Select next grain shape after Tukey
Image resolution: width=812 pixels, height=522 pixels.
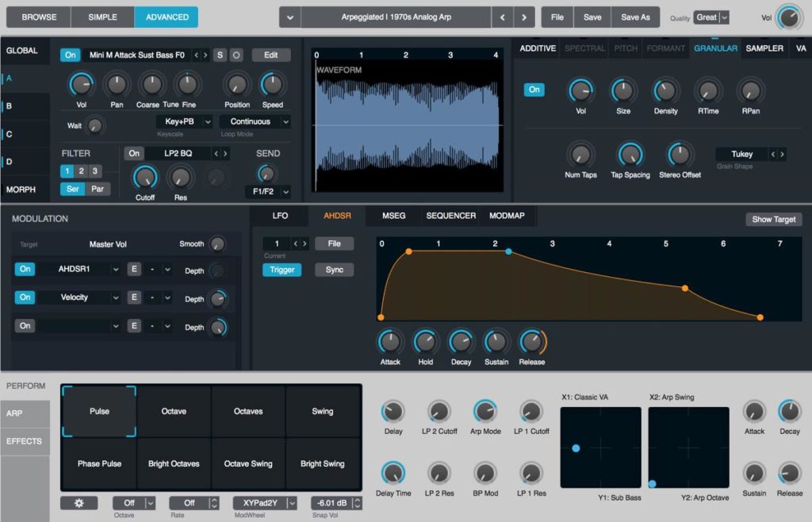[x=782, y=154]
